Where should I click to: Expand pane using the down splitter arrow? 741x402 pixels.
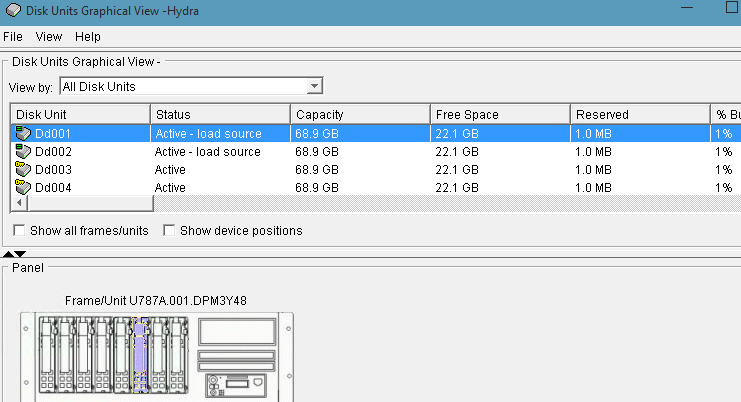click(x=20, y=254)
